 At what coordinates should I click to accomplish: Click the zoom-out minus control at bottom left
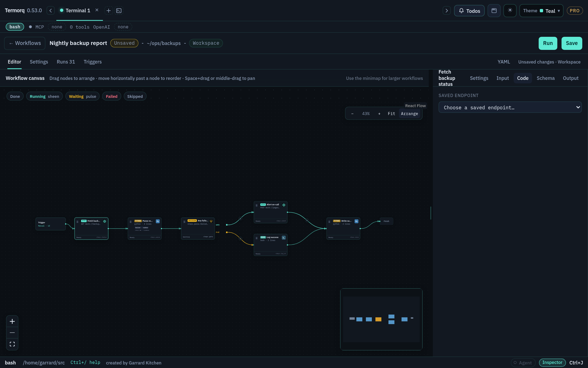point(12,333)
